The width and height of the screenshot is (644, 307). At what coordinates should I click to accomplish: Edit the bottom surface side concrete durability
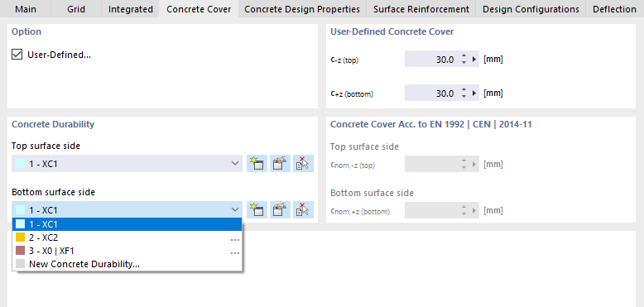click(x=280, y=209)
